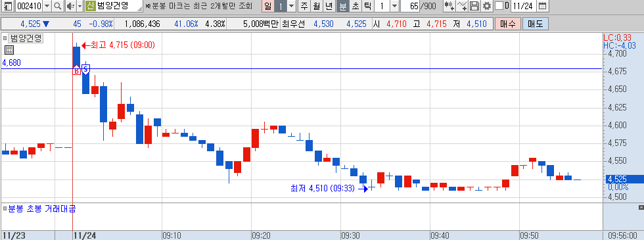
Task: Click the blue 4,680 horizontal line label
Action: point(12,63)
